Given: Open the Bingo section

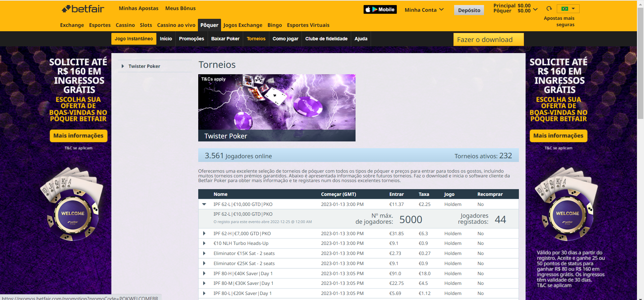Looking at the screenshot, I should click(275, 25).
